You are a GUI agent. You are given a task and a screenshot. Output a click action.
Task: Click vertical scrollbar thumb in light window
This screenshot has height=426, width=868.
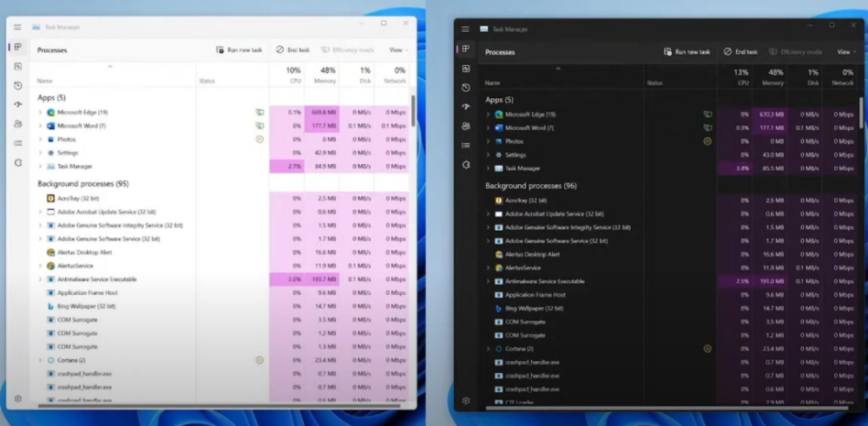pos(413,111)
